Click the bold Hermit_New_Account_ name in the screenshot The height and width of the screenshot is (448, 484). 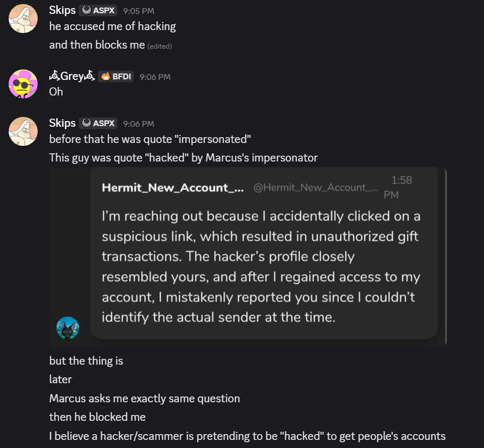(173, 188)
